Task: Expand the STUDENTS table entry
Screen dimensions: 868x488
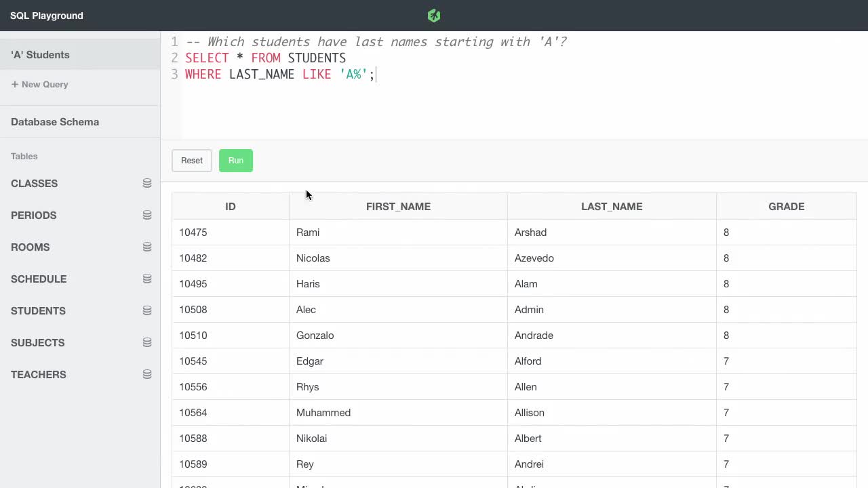Action: click(x=38, y=310)
